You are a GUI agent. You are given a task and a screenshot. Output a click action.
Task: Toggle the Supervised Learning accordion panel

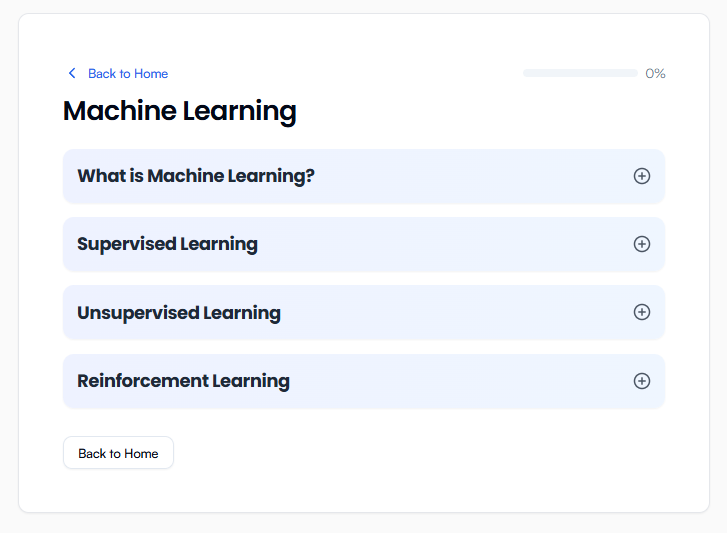pyautogui.click(x=450, y=244)
